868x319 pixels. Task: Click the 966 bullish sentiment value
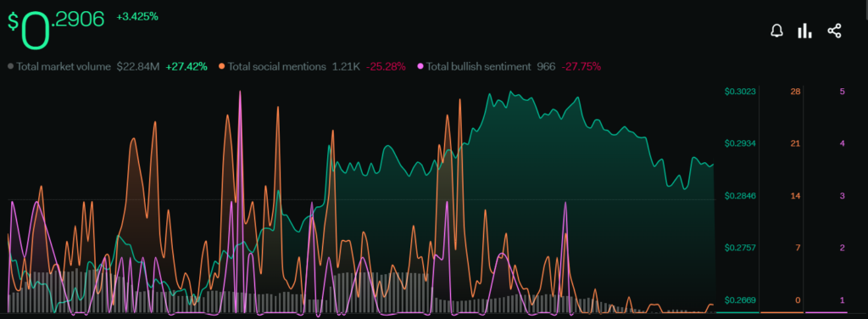[546, 66]
